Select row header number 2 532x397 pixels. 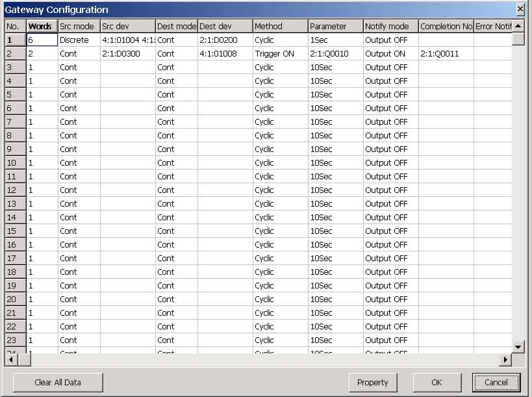16,54
